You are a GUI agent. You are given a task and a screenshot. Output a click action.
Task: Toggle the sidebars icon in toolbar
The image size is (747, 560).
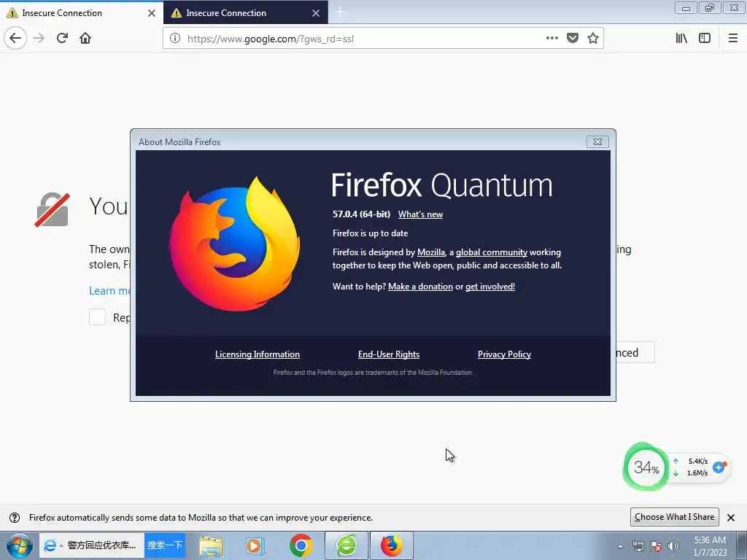tap(705, 38)
